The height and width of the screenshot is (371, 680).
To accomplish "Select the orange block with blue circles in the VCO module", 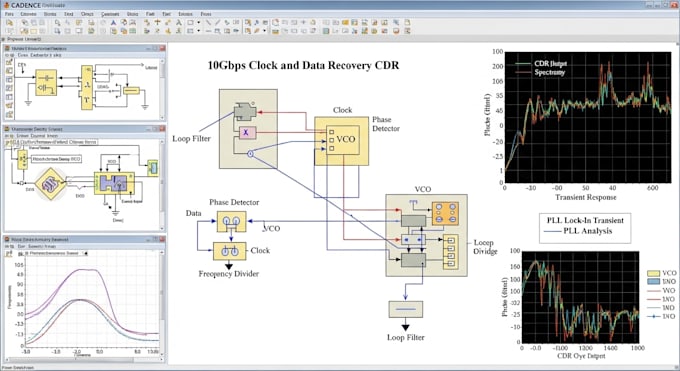I will [x=445, y=213].
